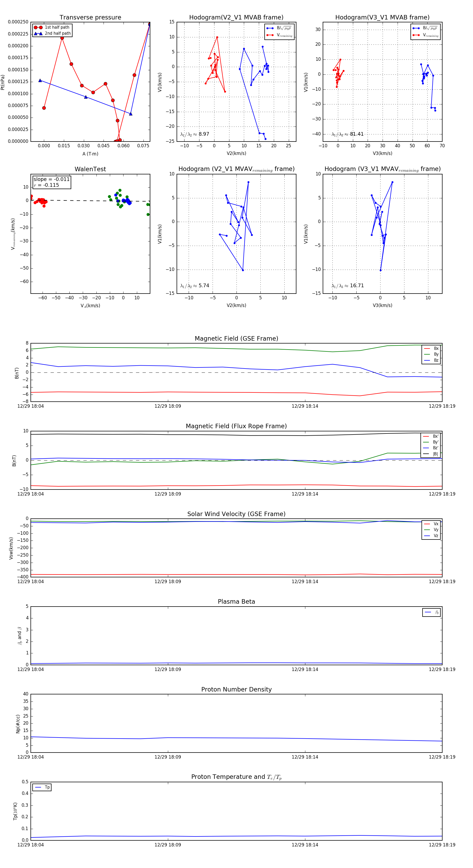Click 'Proton Temperature and Te/Tp' title
The height and width of the screenshot is (868, 473).
[x=236, y=777]
